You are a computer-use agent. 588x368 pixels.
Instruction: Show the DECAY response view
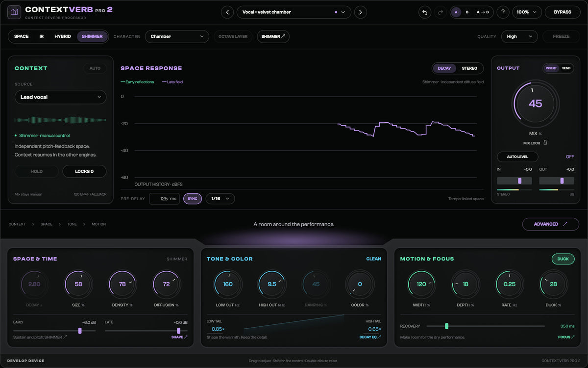[444, 68]
